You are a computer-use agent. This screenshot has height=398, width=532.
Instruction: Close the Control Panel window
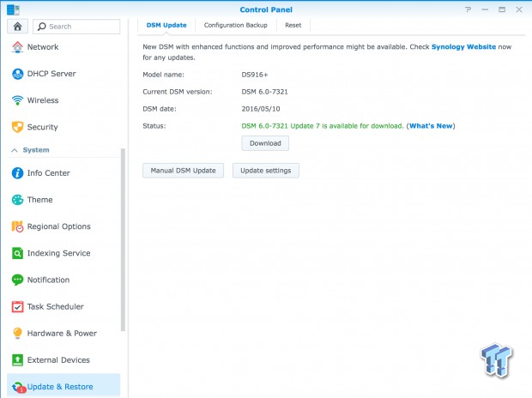(x=519, y=9)
